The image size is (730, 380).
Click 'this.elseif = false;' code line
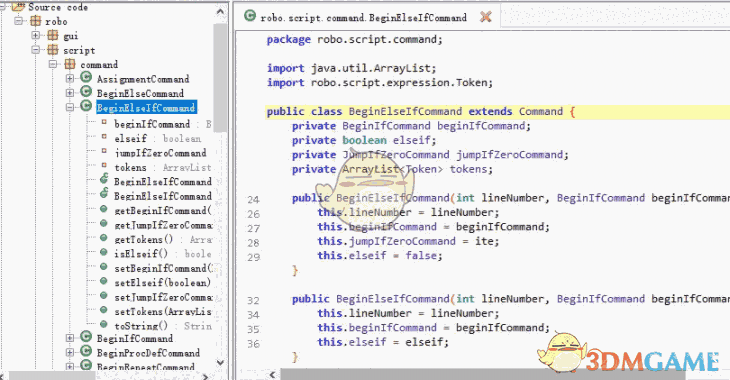pos(380,256)
